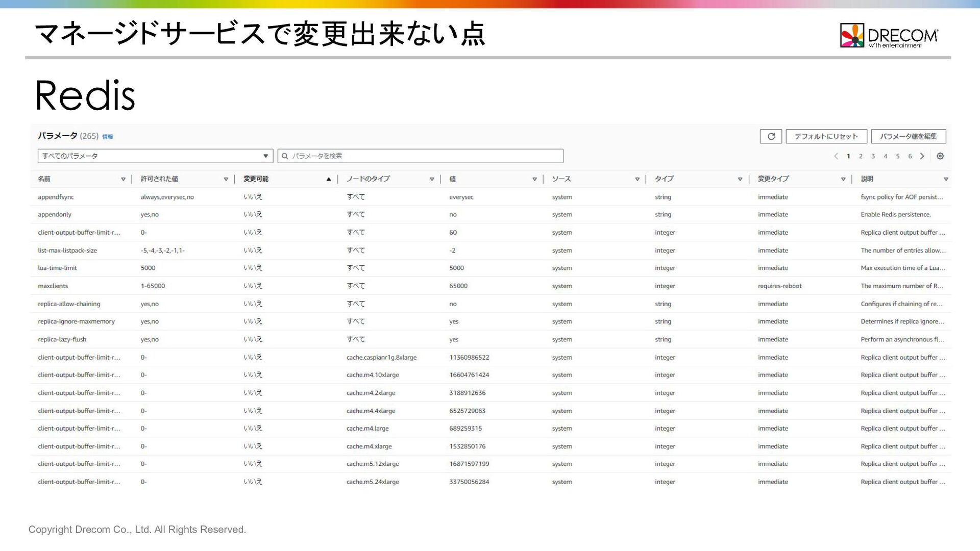Select page 1 in pagination
Screen dimensions: 980x551
point(848,156)
